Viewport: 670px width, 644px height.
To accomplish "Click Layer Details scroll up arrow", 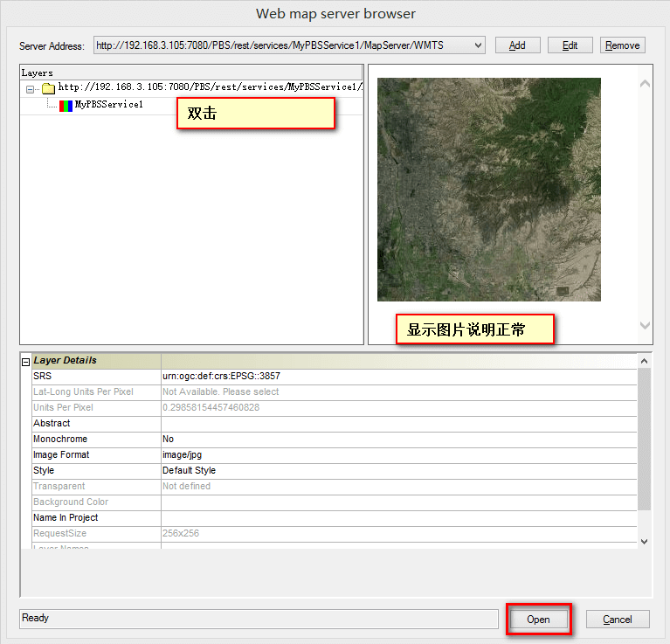I will pos(645,361).
